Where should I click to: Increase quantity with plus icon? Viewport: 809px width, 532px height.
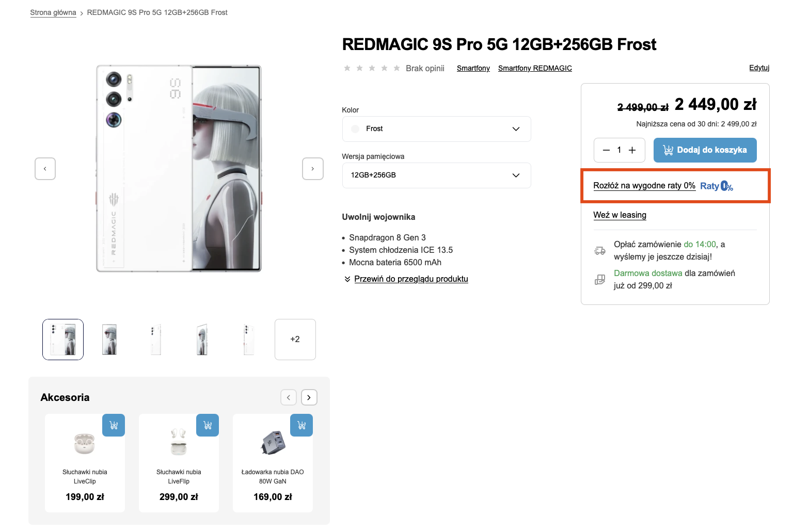(x=632, y=150)
